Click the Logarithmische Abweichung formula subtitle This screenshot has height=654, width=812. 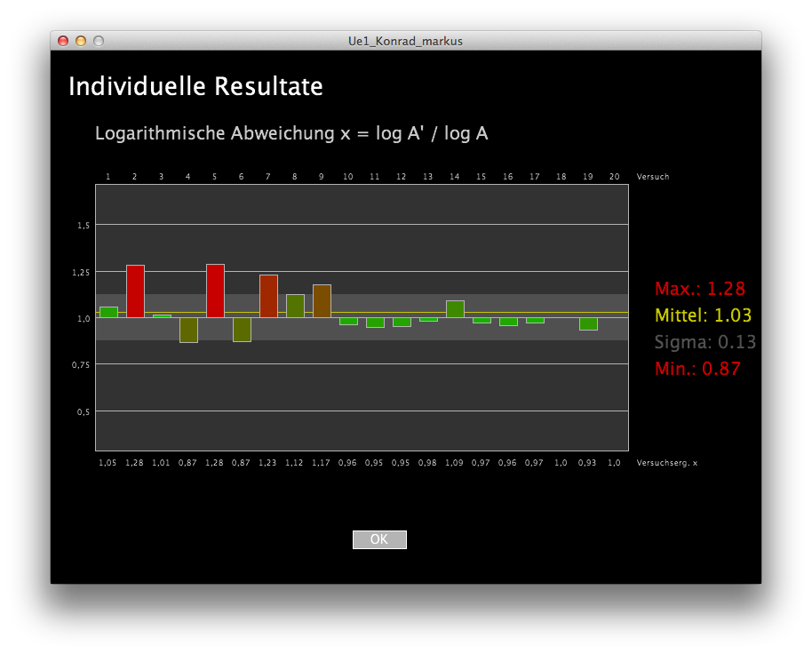tap(291, 134)
